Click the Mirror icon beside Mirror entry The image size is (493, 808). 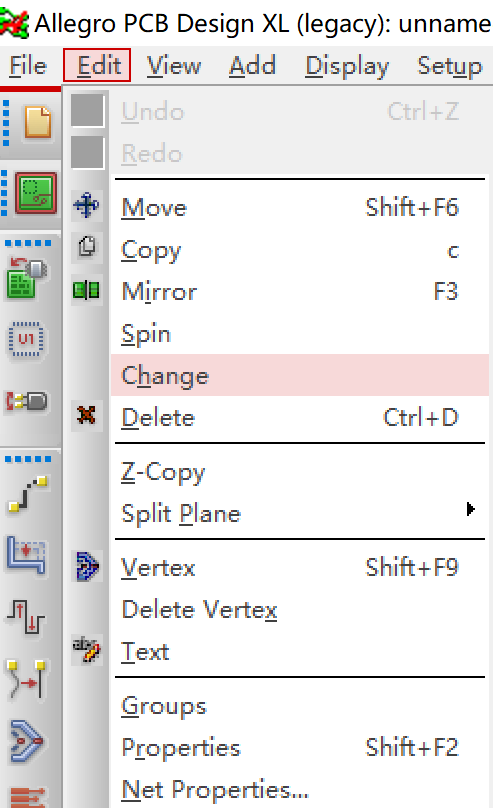(86, 290)
